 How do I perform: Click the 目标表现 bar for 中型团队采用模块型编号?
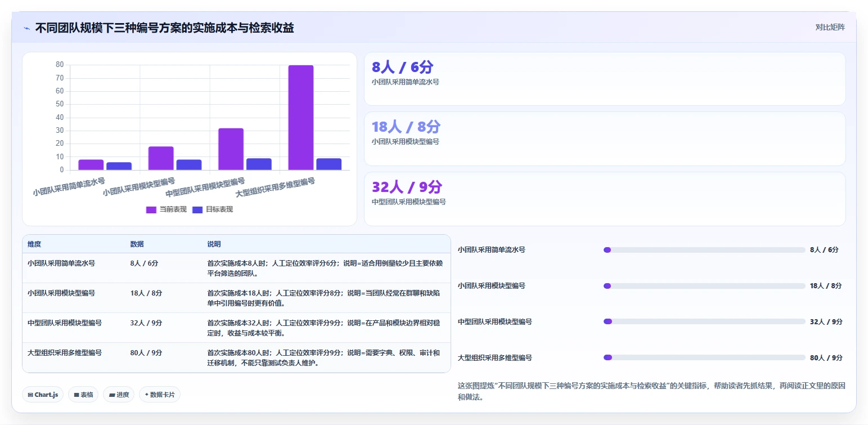pyautogui.click(x=259, y=164)
